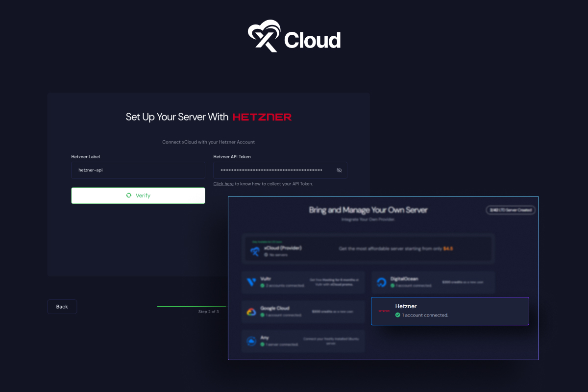Toggle visibility of the Hetzner API Token
This screenshot has height=392, width=588.
[x=339, y=170]
